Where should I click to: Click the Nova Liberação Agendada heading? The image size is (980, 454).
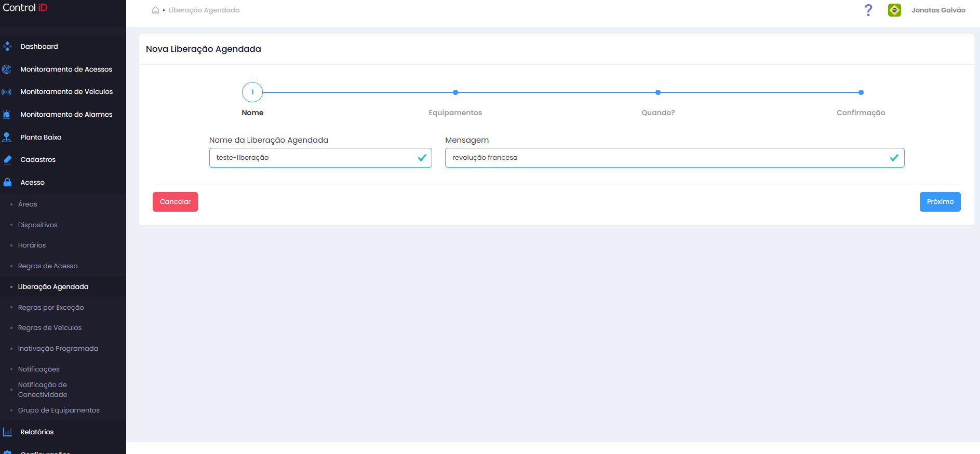pyautogui.click(x=204, y=49)
